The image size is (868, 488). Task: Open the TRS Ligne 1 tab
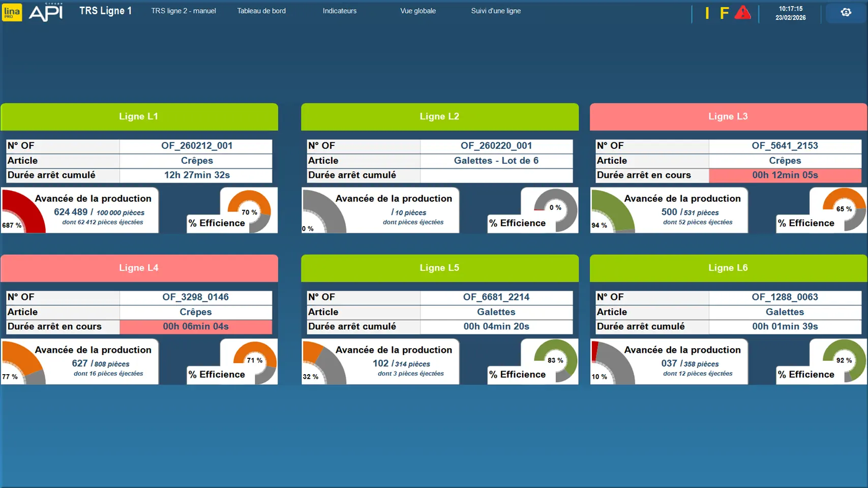(105, 11)
